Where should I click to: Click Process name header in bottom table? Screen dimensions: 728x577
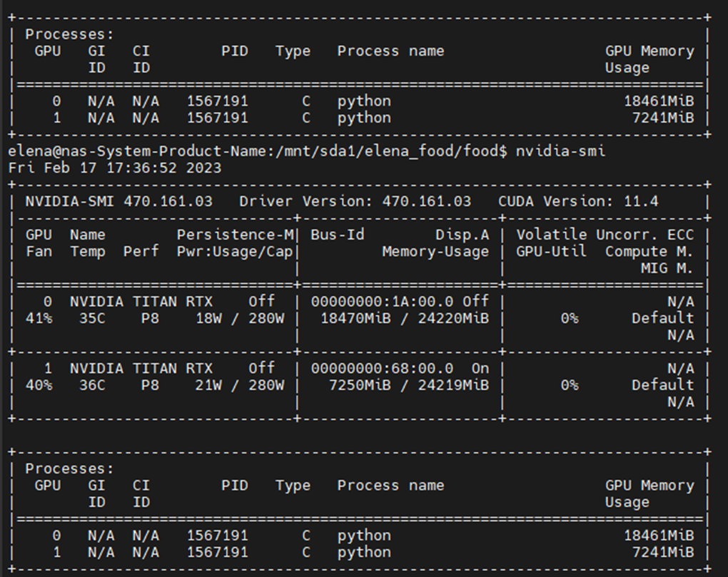click(x=390, y=485)
